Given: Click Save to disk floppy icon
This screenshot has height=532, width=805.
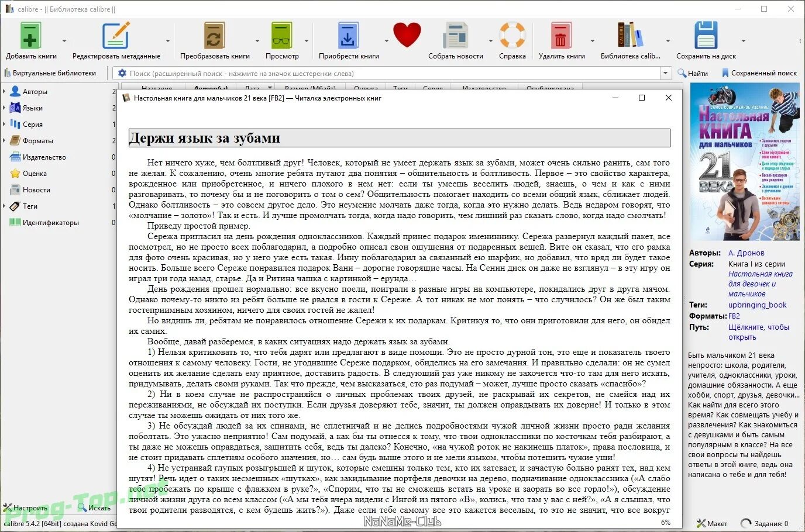Looking at the screenshot, I should [x=706, y=36].
